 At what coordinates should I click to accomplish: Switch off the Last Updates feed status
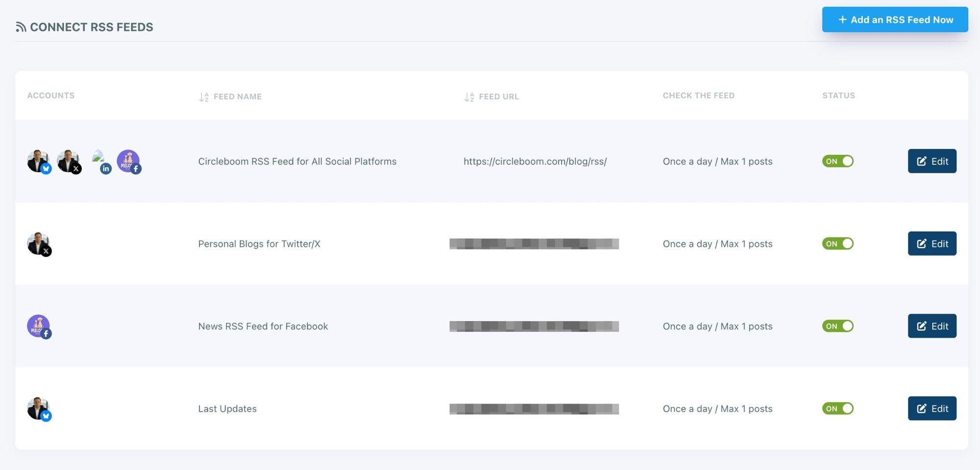(x=838, y=408)
